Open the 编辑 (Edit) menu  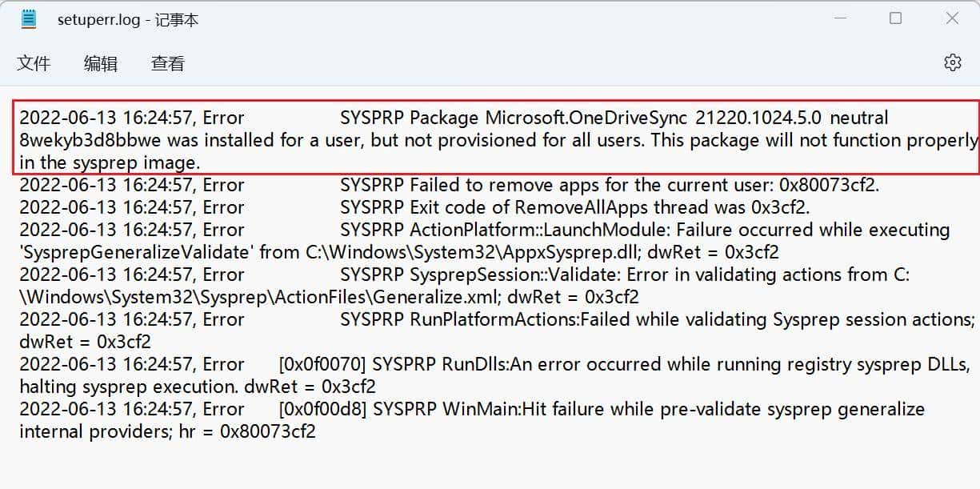pyautogui.click(x=101, y=62)
